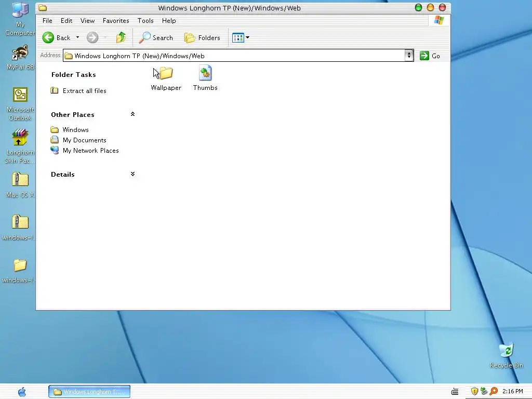Open the Help menu

point(169,21)
